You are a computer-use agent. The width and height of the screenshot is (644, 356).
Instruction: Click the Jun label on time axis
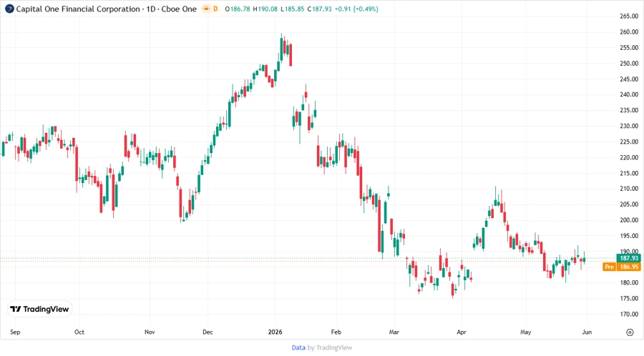point(587,332)
